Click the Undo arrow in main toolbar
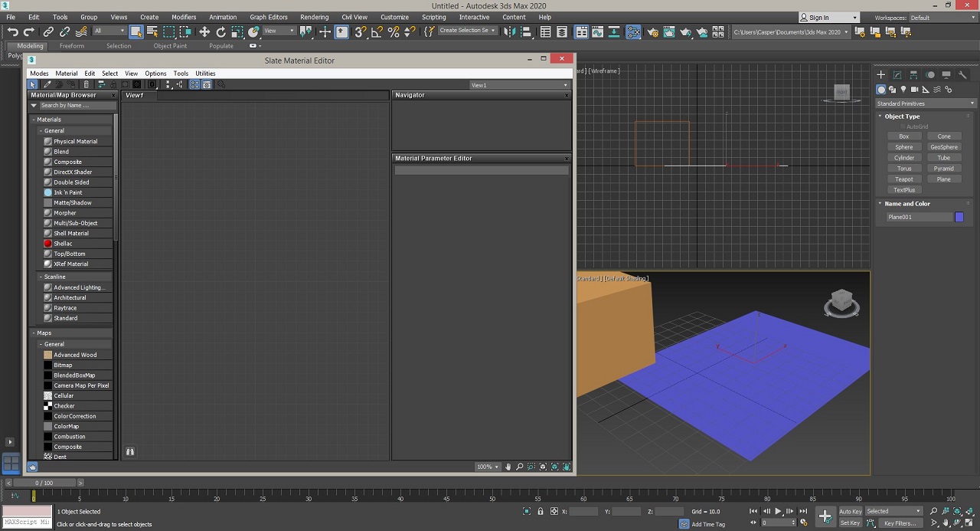Screen dimensions: 980x531 (12, 31)
